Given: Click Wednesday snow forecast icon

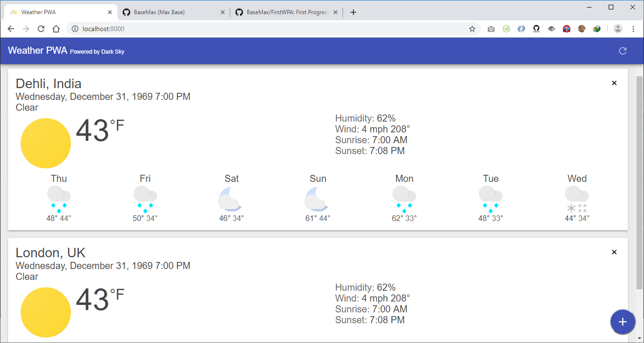Looking at the screenshot, I should pos(577,199).
